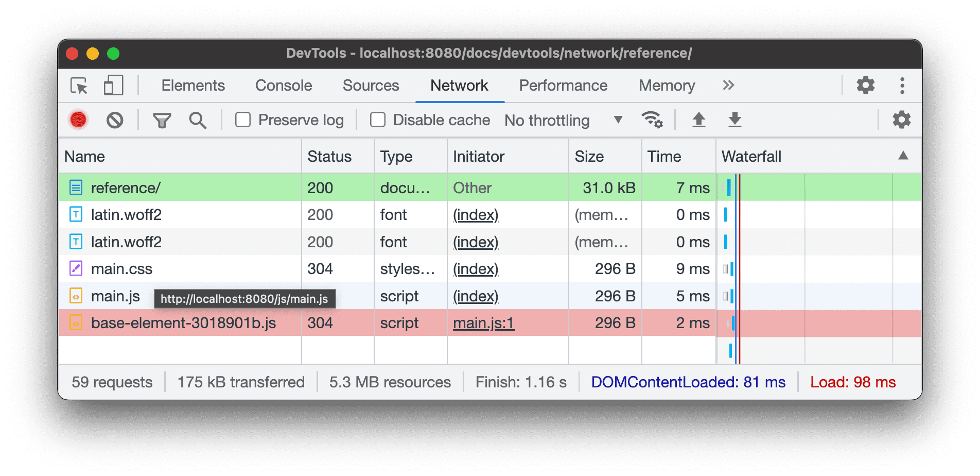Enable the Disable cache checkbox
The width and height of the screenshot is (980, 476).
coord(378,120)
